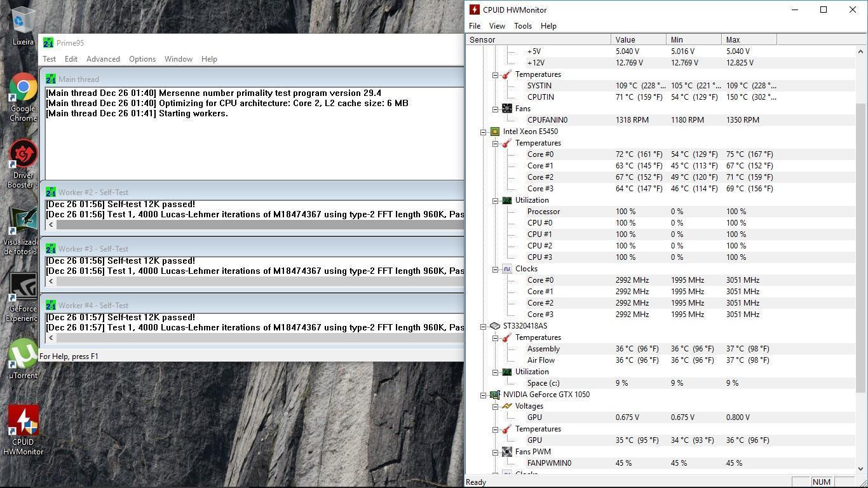Collapse the Clocks node under Intel Xeon
This screenshot has width=868, height=488.
click(495, 269)
